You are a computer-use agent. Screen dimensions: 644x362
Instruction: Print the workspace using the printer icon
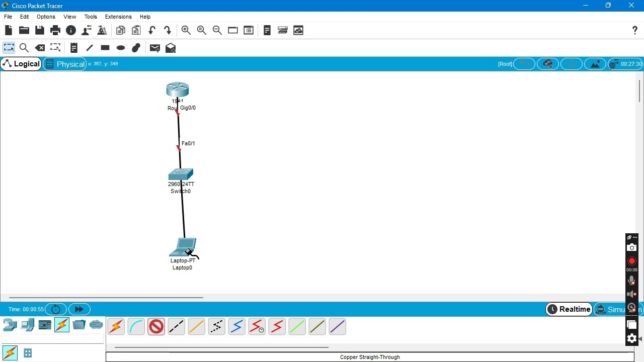[x=55, y=30]
